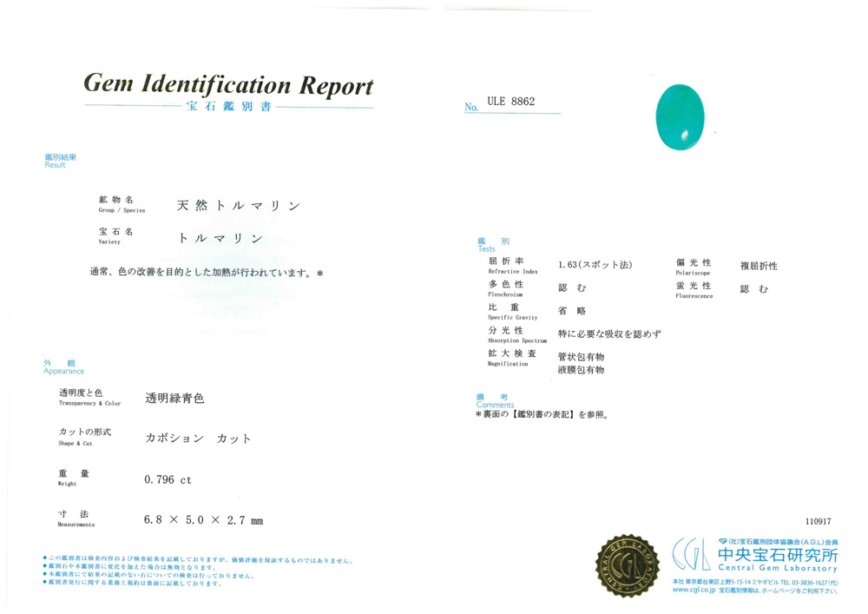Viewport: 868px width, 614px height.
Task: Click the first disclaimer bullet at bottom left
Action: click(198, 560)
